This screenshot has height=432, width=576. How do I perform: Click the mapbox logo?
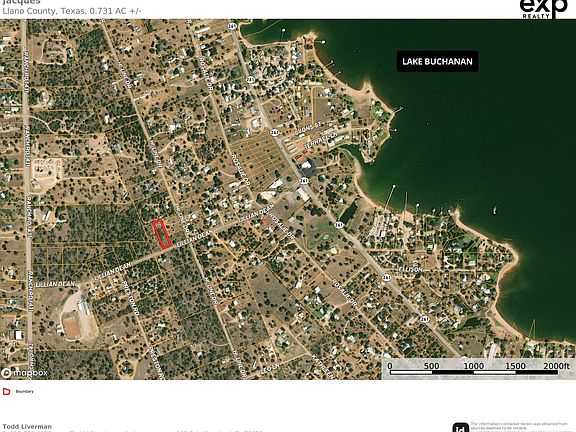coord(24,373)
